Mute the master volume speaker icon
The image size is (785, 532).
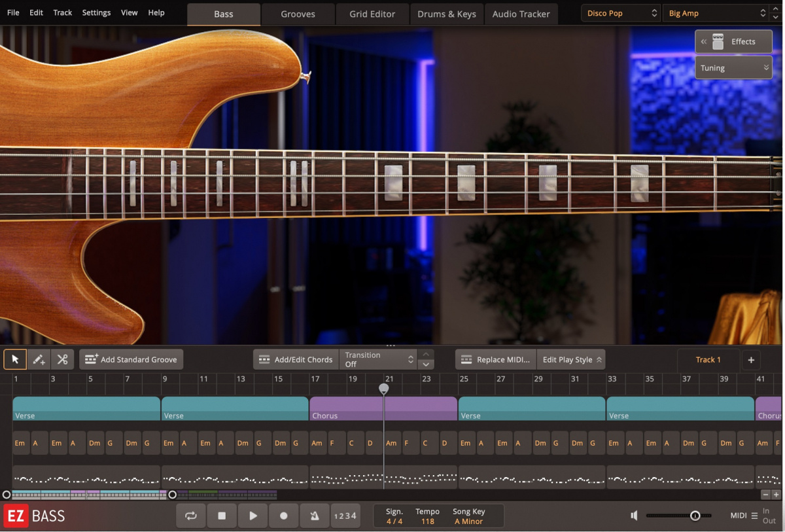tap(633, 516)
